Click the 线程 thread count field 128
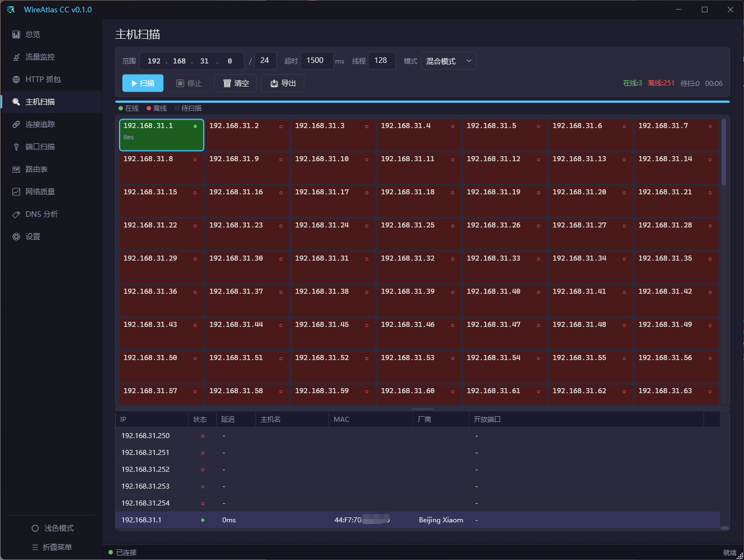The width and height of the screenshot is (744, 560). pos(381,61)
